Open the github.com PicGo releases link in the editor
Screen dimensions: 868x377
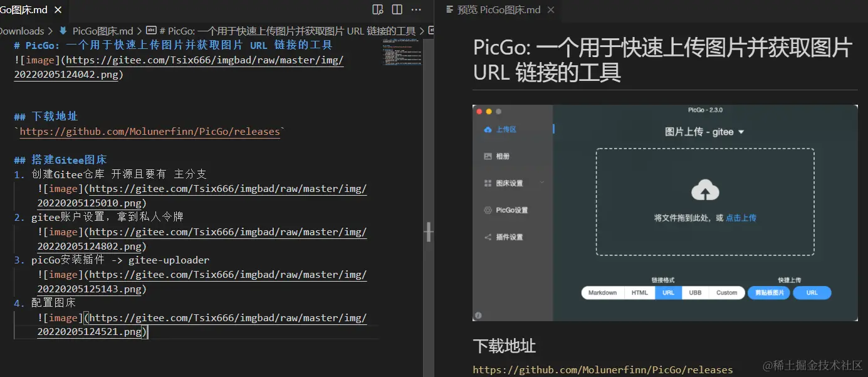(150, 132)
